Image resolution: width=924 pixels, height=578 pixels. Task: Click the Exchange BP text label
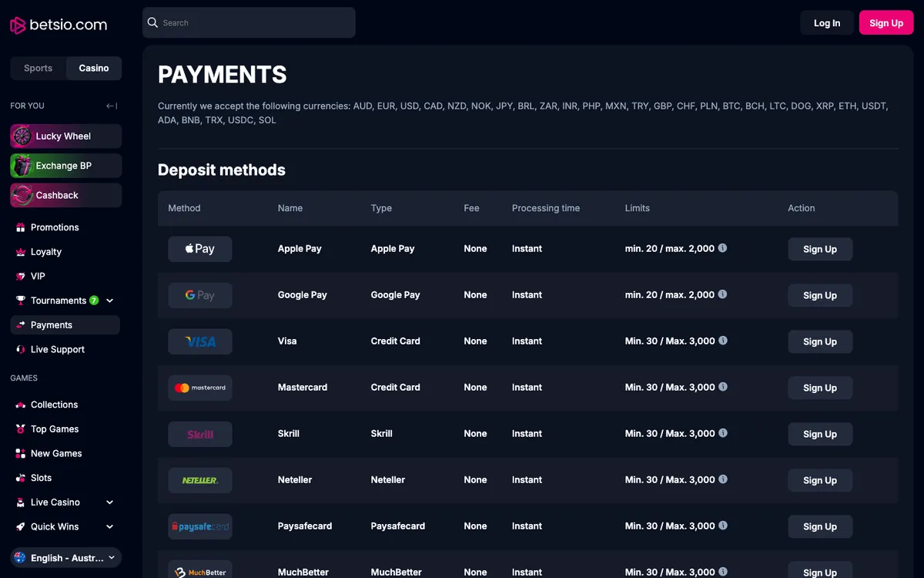click(x=64, y=166)
